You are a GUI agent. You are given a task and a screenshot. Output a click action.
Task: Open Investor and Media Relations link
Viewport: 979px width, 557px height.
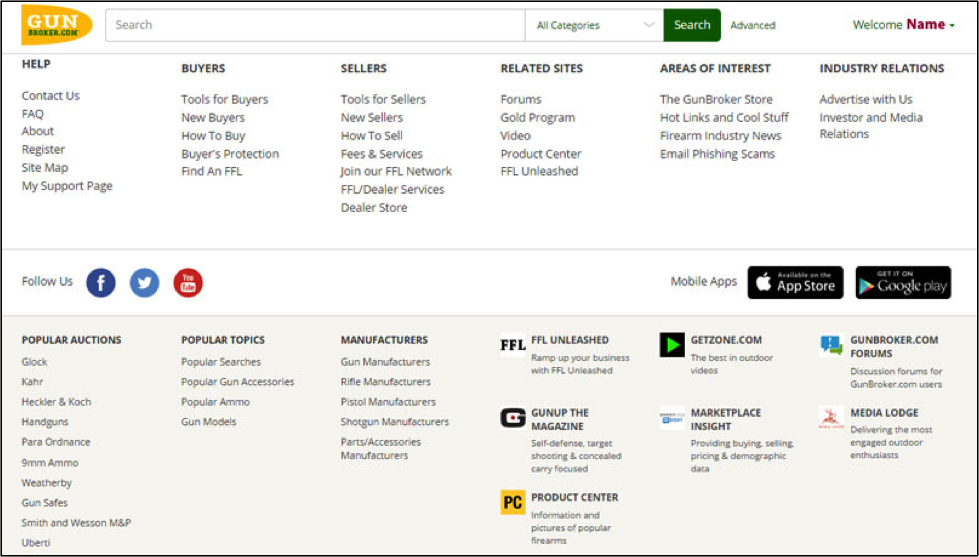(x=871, y=126)
